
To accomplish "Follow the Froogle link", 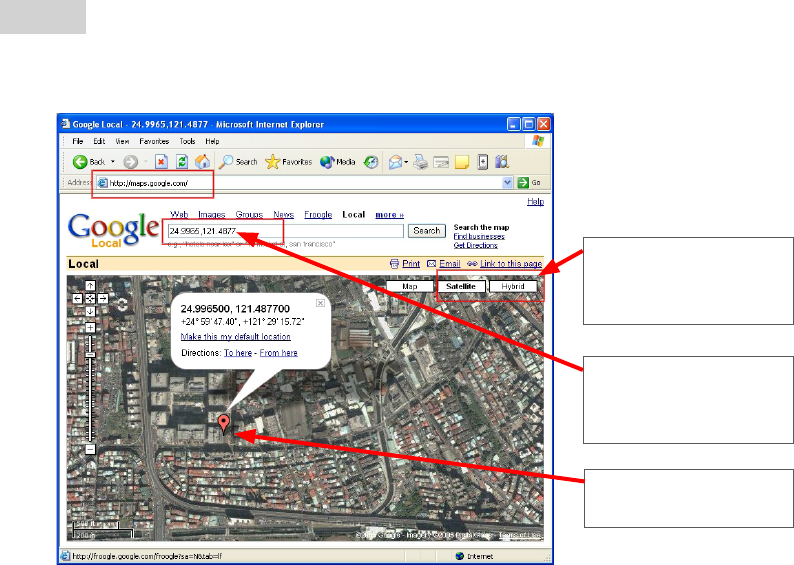I will [318, 215].
